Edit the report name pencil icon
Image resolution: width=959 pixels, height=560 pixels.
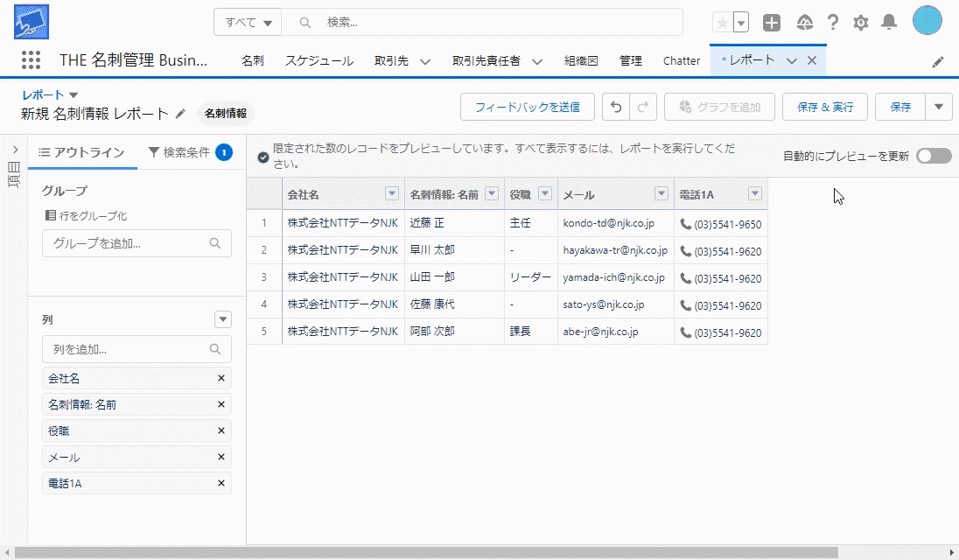tap(180, 113)
